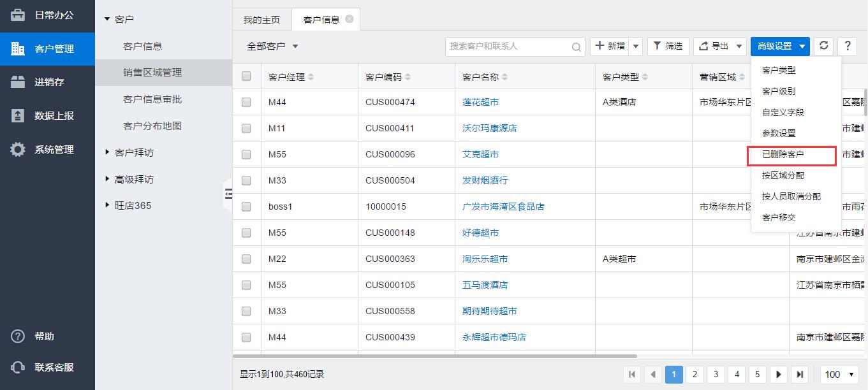Click the 联系客服 headset icon
Screen dimensions: 868x390
18,368
